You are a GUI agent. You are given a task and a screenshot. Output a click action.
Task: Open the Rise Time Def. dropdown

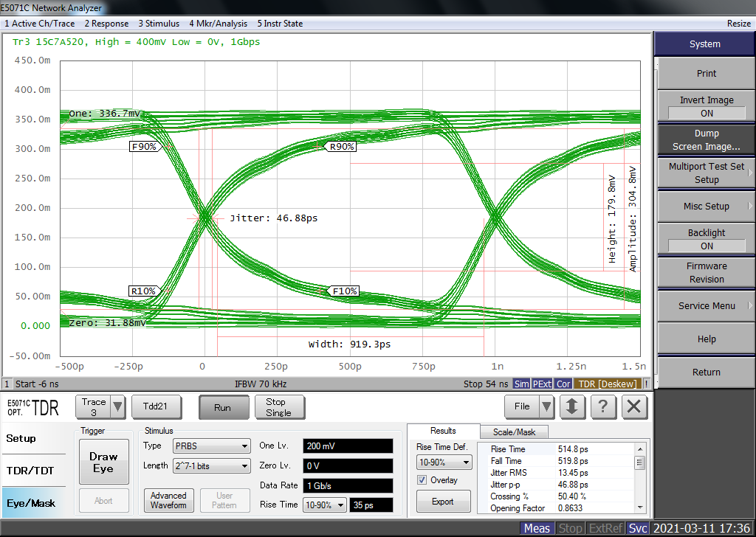point(444,462)
